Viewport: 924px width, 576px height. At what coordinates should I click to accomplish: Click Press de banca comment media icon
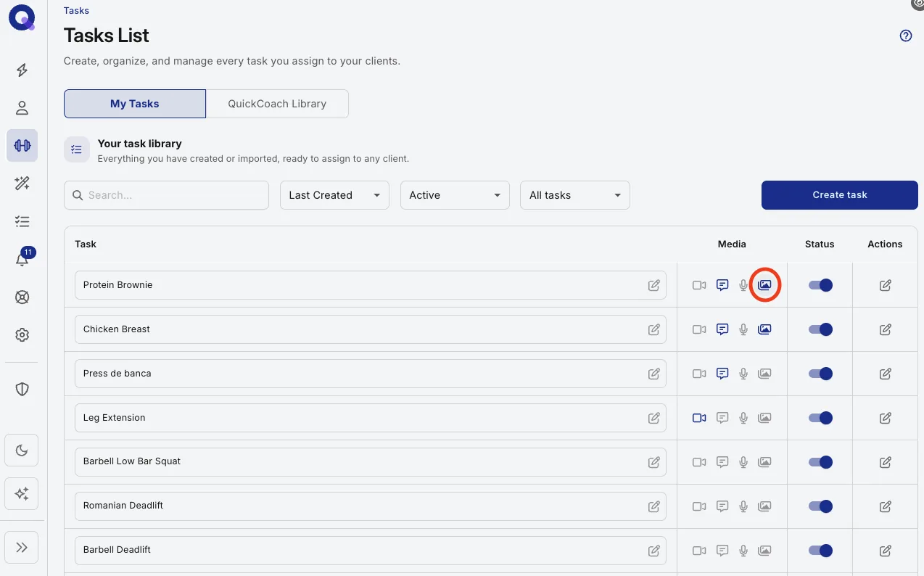point(722,374)
